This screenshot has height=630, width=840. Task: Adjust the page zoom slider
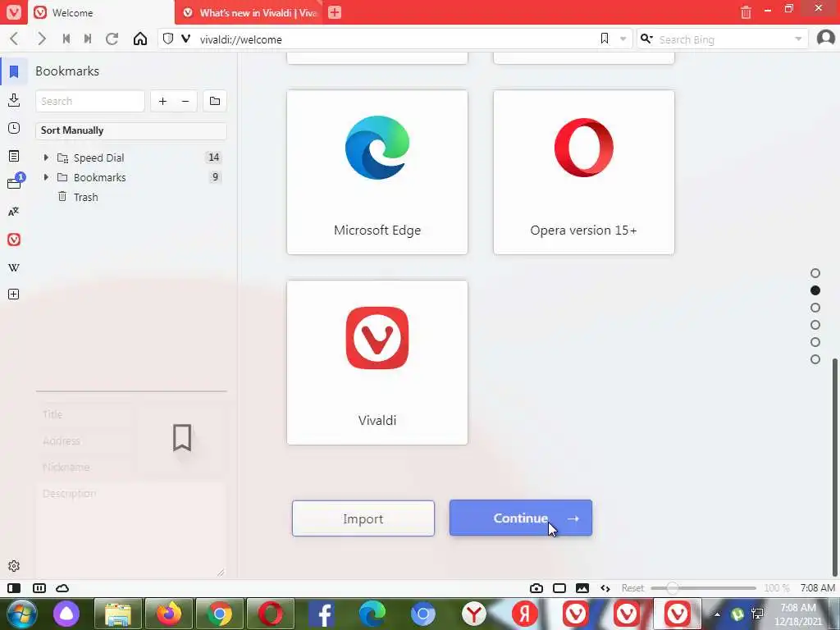[x=703, y=588]
